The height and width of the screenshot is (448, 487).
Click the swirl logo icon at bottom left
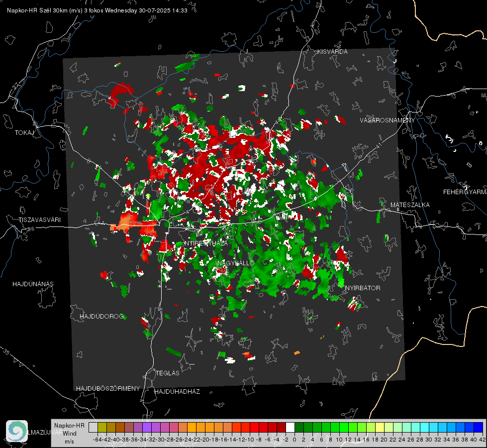click(17, 431)
